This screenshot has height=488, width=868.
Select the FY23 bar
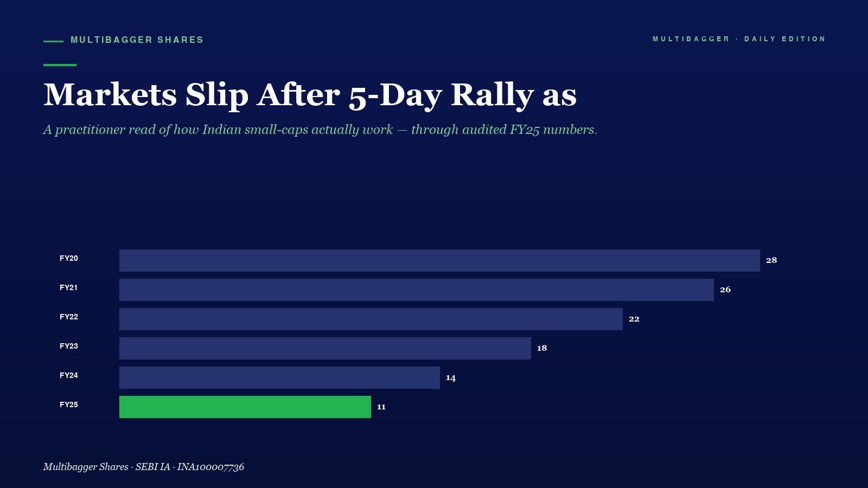click(325, 348)
